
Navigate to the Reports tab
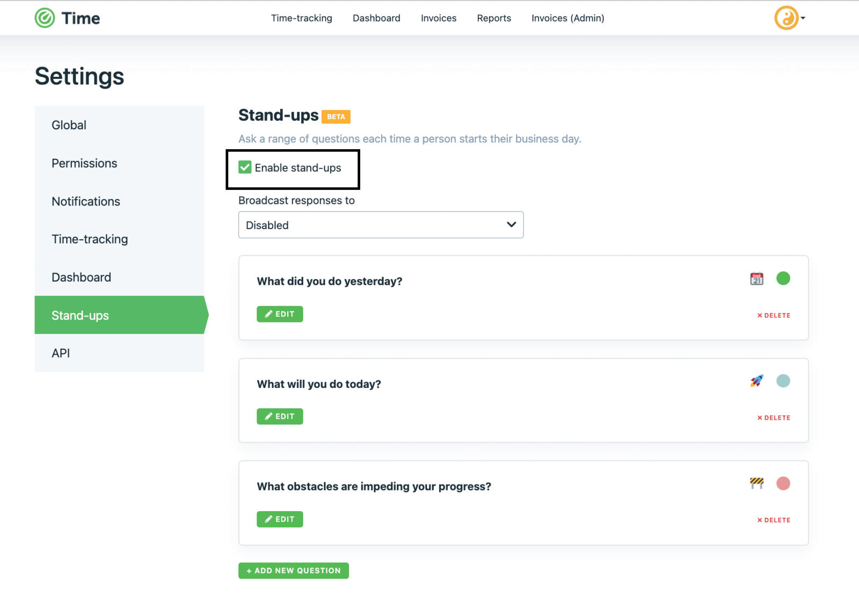click(493, 18)
